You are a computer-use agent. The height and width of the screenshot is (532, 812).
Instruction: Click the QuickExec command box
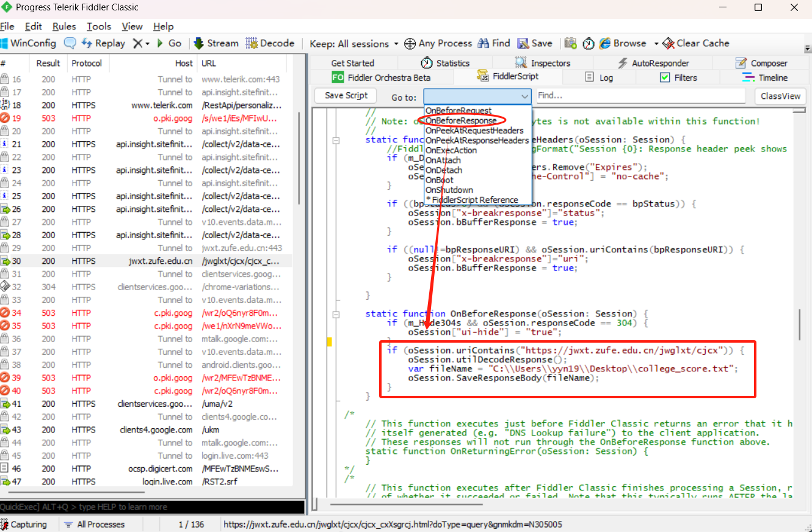152,507
